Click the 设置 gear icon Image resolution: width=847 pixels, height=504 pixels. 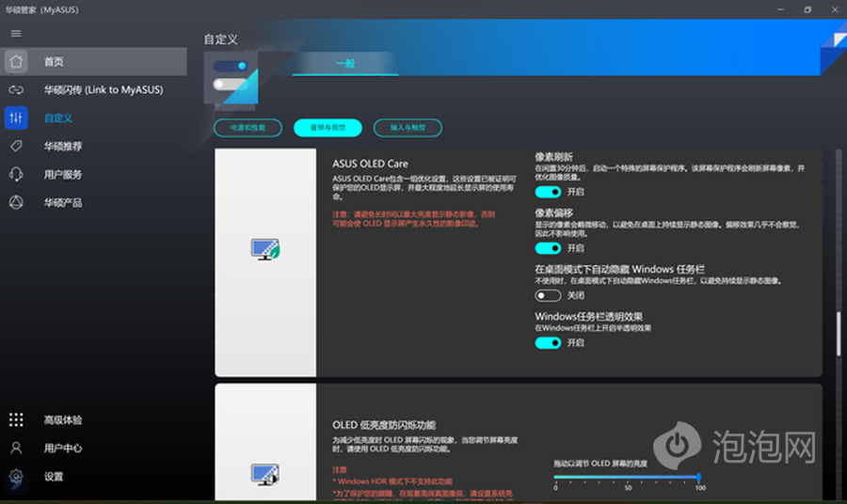point(16,476)
